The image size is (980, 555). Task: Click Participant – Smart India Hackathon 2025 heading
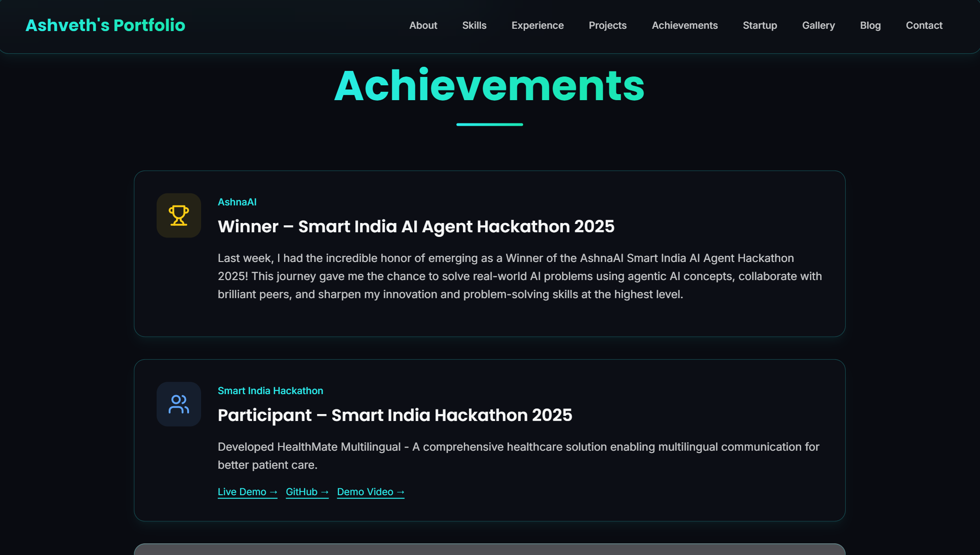pos(395,415)
